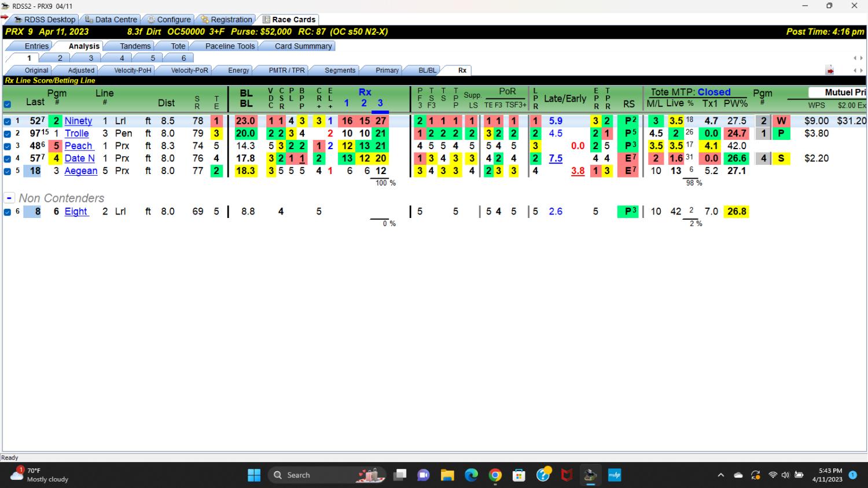Uncheck the checkbox for the Peach row
This screenshot has height=488, width=868.
[x=8, y=146]
